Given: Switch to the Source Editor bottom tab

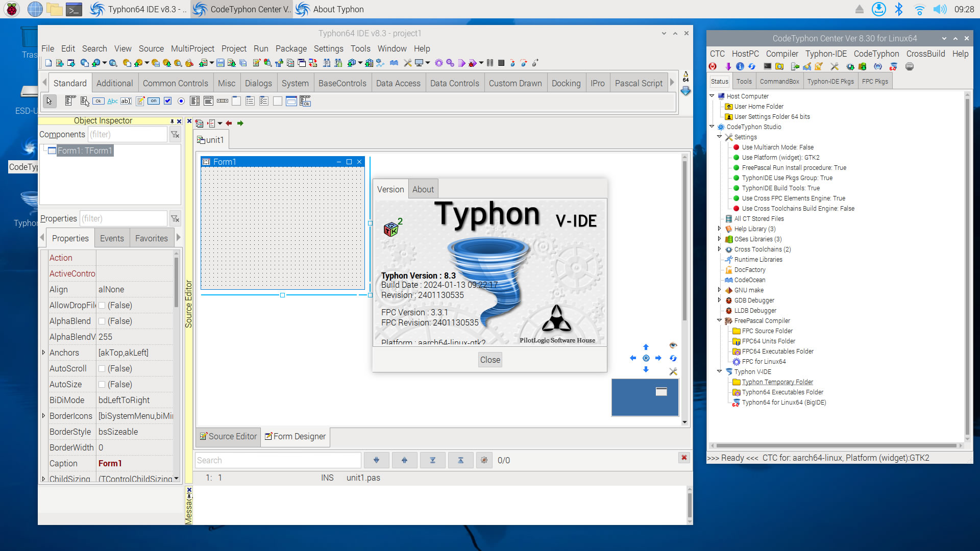Looking at the screenshot, I should 229,437.
